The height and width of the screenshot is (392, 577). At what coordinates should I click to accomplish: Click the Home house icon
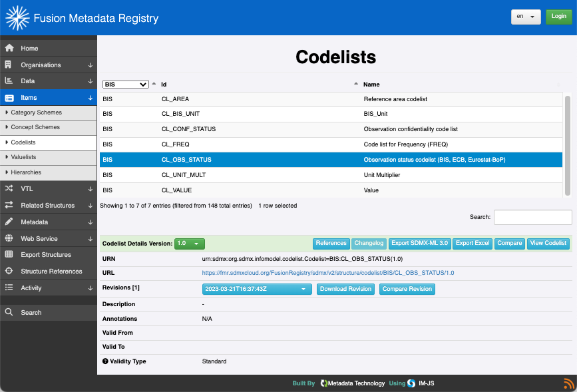[x=9, y=48]
